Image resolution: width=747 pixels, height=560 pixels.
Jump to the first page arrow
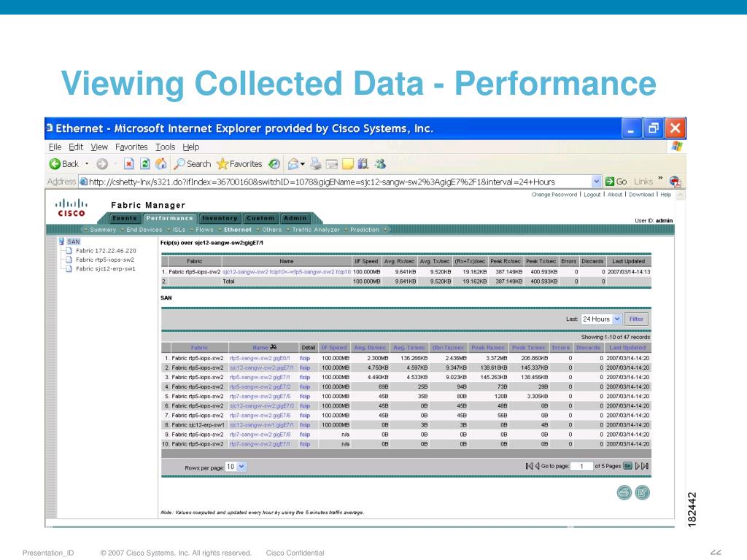click(x=529, y=466)
